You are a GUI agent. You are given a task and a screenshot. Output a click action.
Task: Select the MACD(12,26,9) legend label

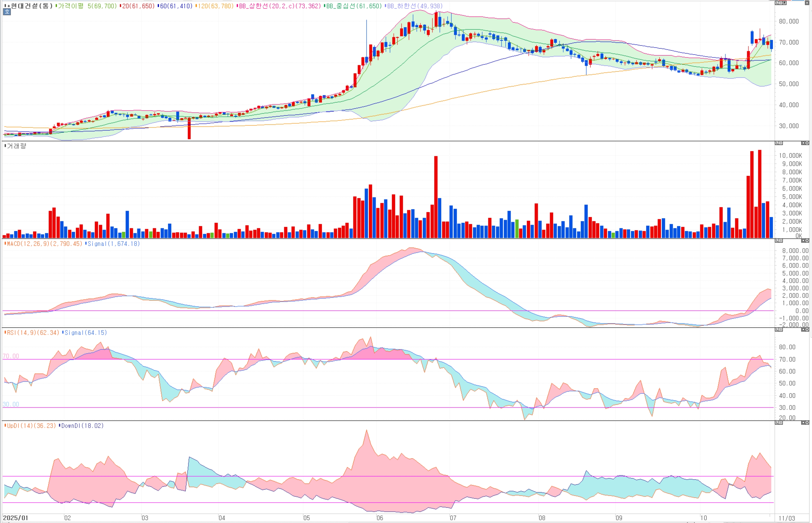coord(44,244)
